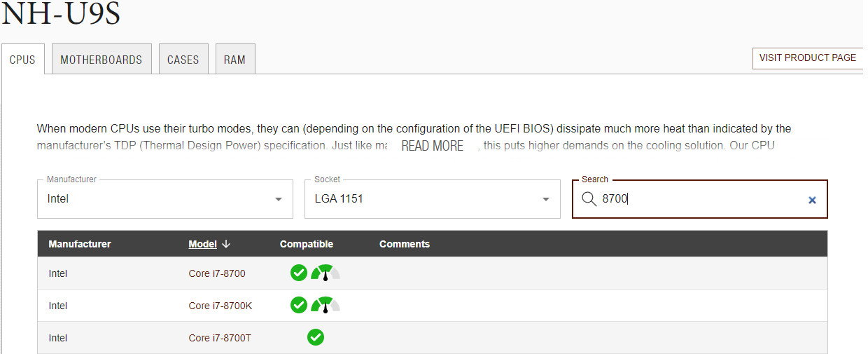868x354 pixels.
Task: Click in the Search input containing 8700
Action: click(700, 199)
